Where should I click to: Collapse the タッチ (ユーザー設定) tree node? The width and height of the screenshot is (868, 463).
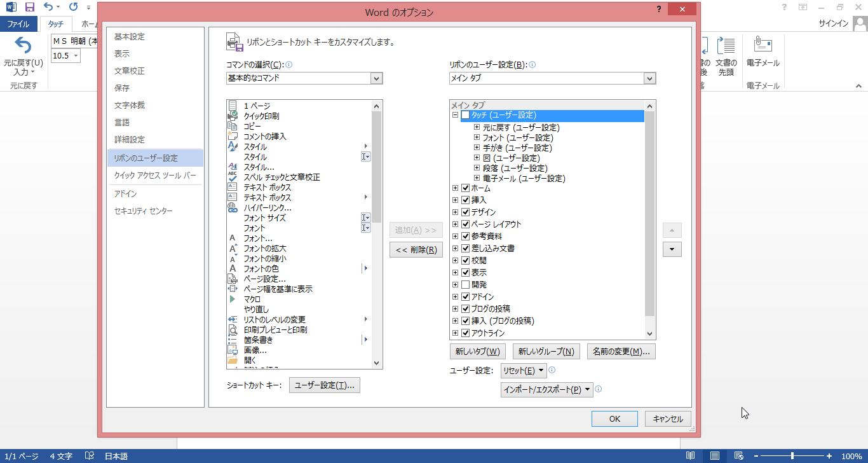pos(455,115)
